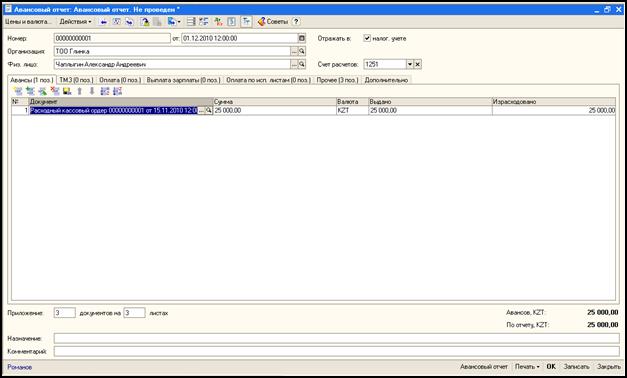Click Физ. лицо field Чаплыгин Александр Андреевич
The height and width of the screenshot is (378, 627).
pos(172,64)
